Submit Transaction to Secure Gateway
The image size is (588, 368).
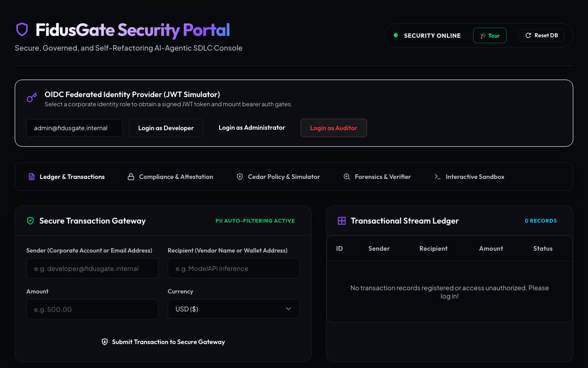point(163,342)
